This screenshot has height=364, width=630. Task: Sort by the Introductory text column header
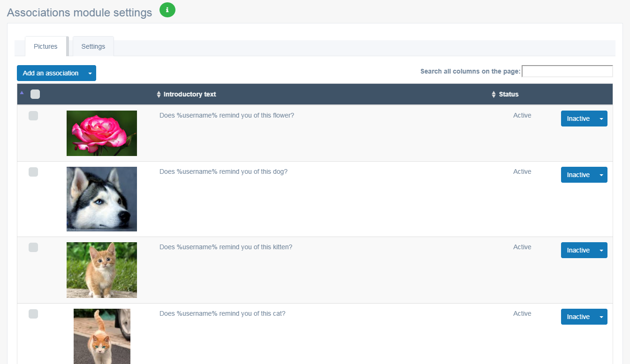pyautogui.click(x=190, y=94)
